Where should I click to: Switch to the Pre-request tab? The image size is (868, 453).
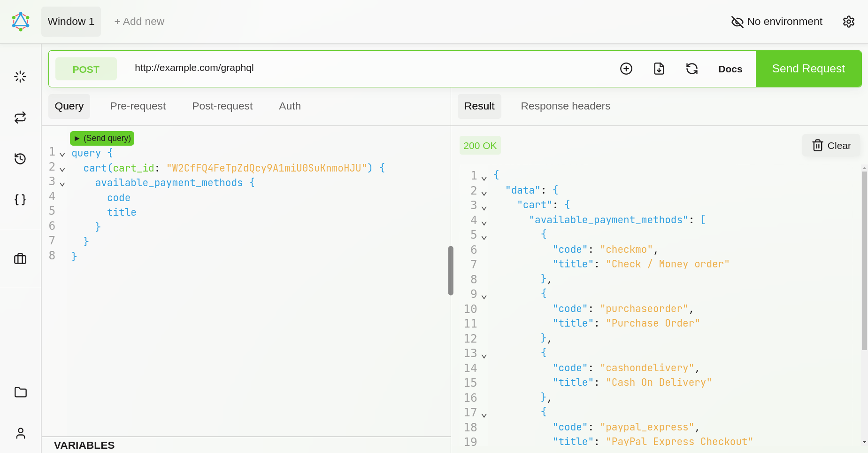tap(138, 106)
